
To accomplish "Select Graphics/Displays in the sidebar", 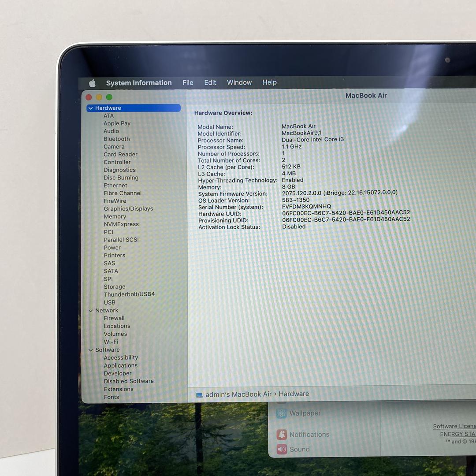I will tap(128, 209).
